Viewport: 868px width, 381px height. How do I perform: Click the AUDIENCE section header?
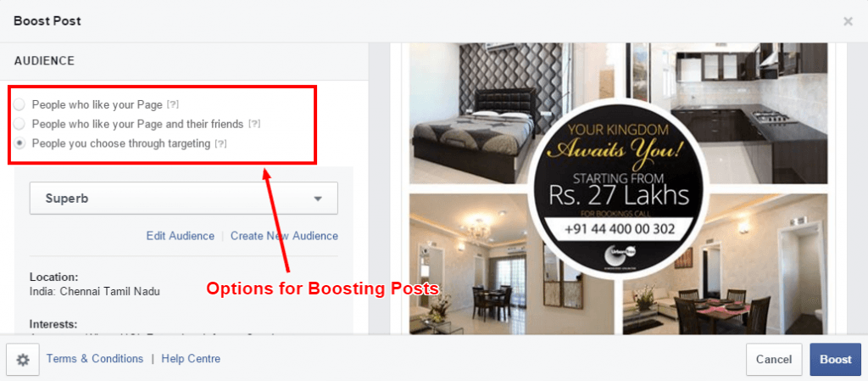point(44,61)
